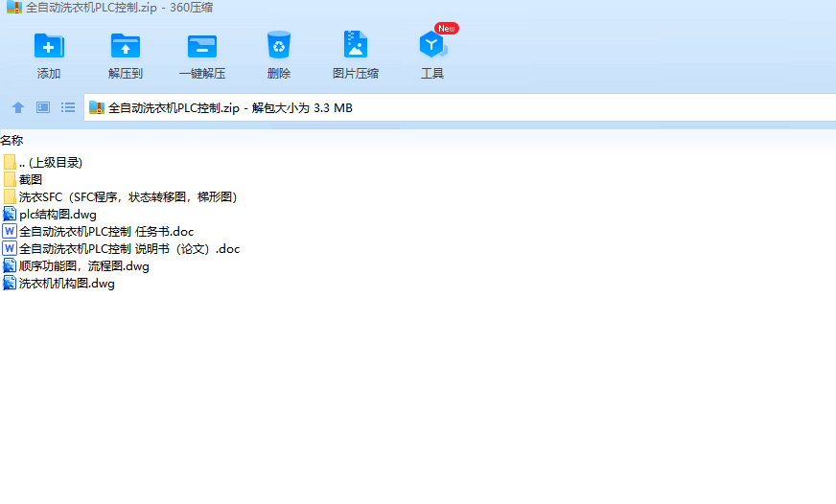
Task: Click the dwg icon of plc结构图.dwg
Action: click(x=10, y=215)
